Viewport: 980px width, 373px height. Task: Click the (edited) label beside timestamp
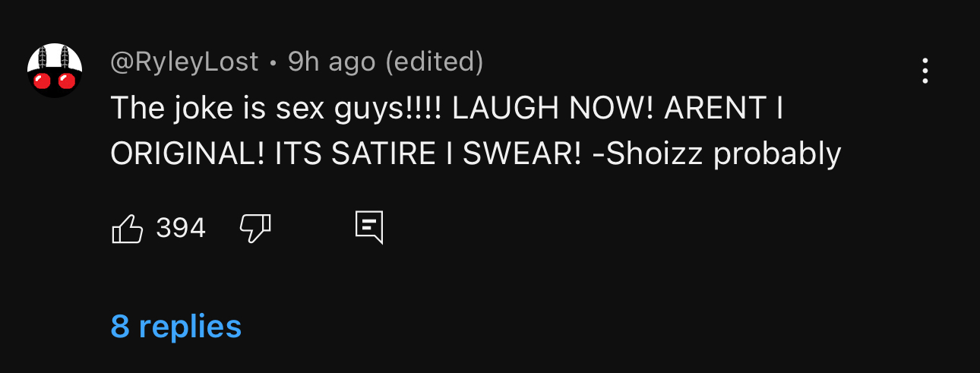[434, 62]
